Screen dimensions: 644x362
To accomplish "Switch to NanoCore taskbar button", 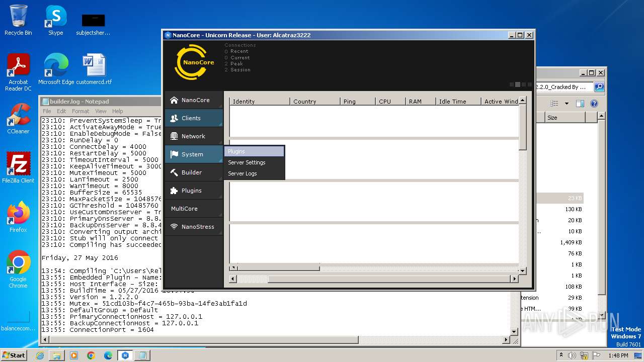I will (125, 355).
